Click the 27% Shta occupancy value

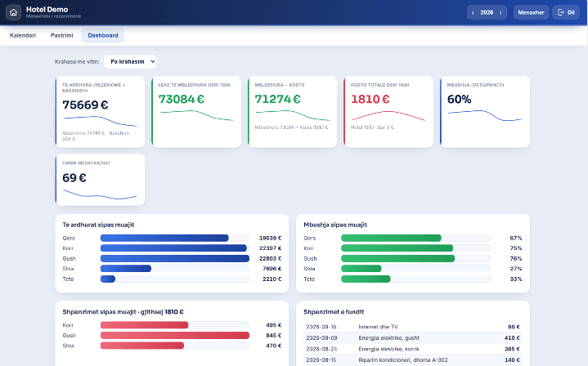pyautogui.click(x=516, y=269)
